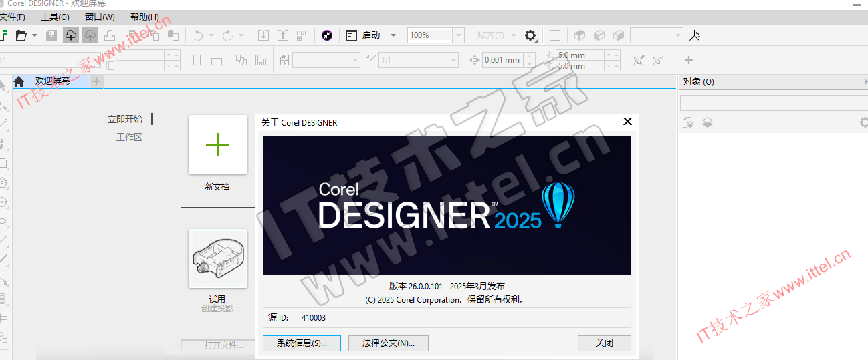The width and height of the screenshot is (868, 360).
Task: Select 立即开始 in welcome sidebar
Action: [x=125, y=119]
